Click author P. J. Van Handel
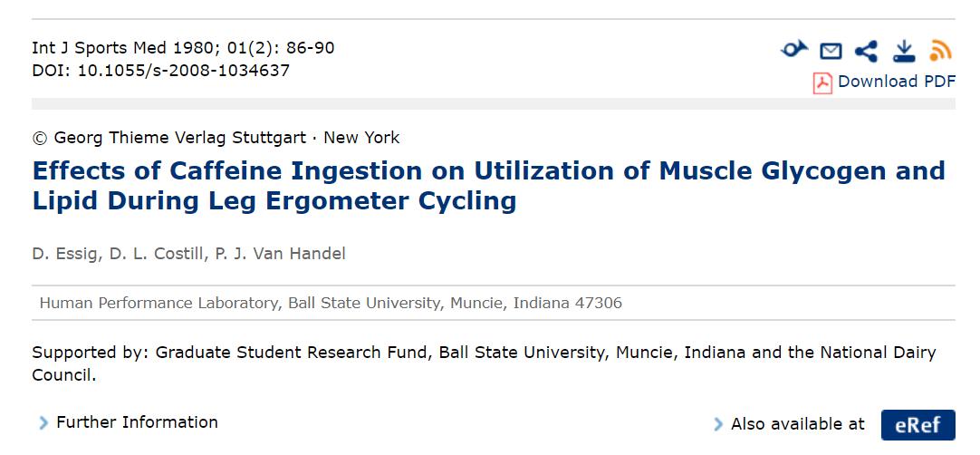Screen dimensions: 980x455 [x=280, y=254]
